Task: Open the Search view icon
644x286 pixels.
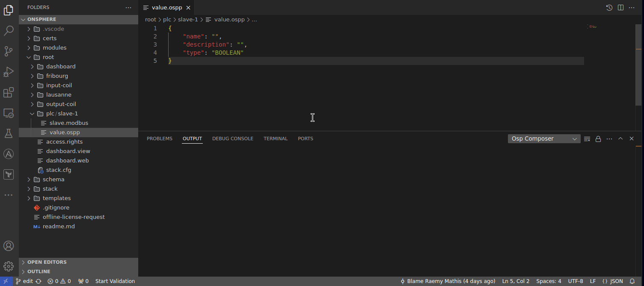Action: [9, 31]
